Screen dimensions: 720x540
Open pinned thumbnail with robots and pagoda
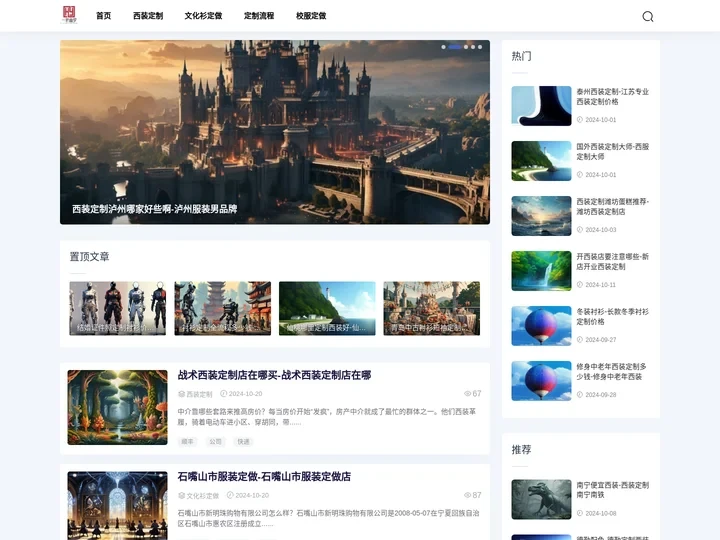(223, 308)
